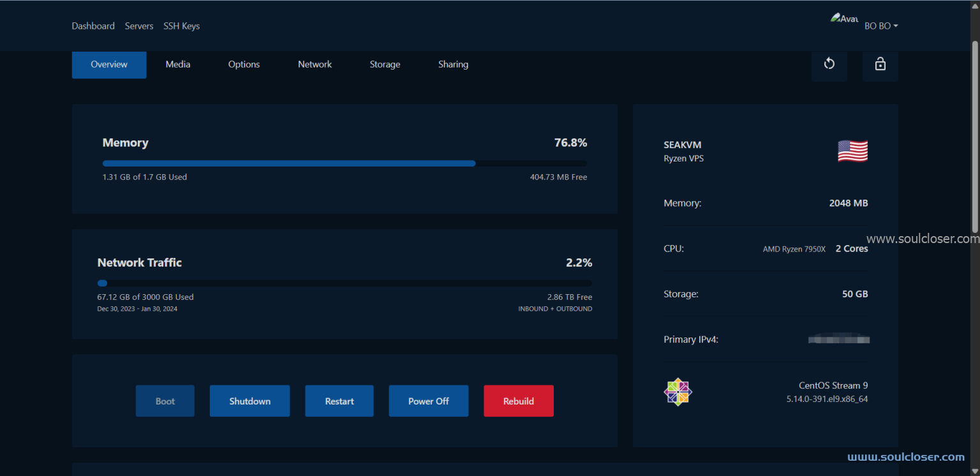
Task: Click the Power Off button
Action: pos(428,401)
